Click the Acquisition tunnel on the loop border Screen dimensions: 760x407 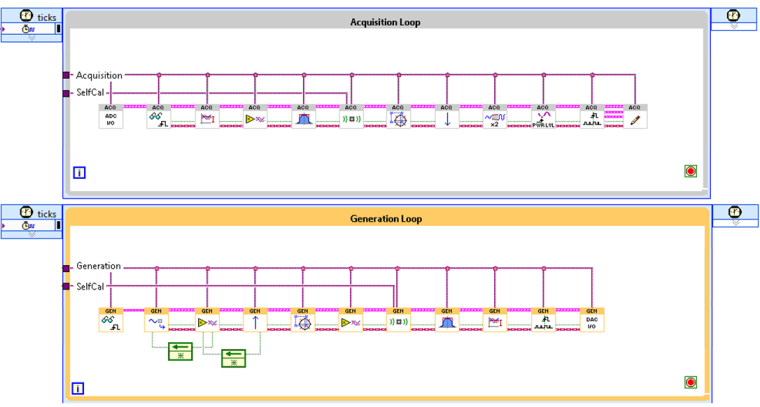(x=66, y=75)
